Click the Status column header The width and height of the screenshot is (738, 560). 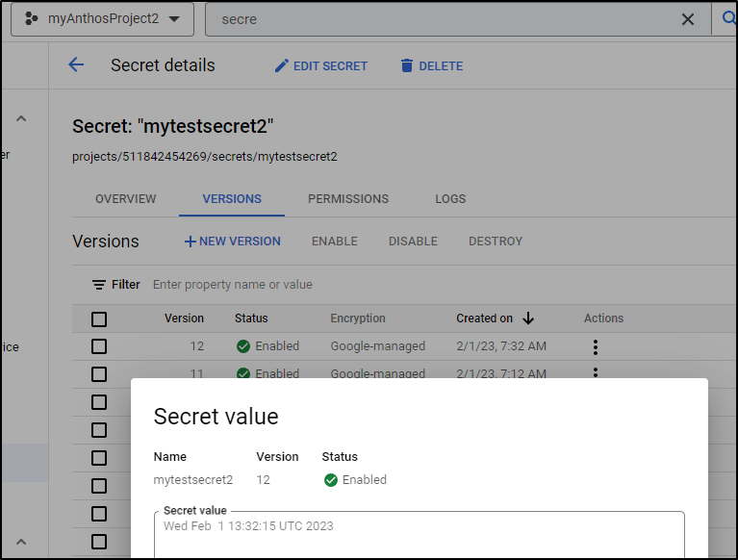(x=251, y=318)
